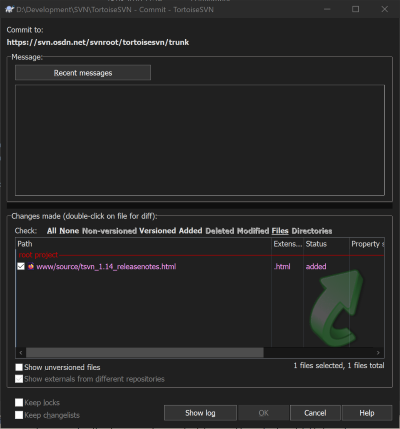The image size is (400, 429).
Task: Open the Recent messages list
Action: tap(83, 73)
